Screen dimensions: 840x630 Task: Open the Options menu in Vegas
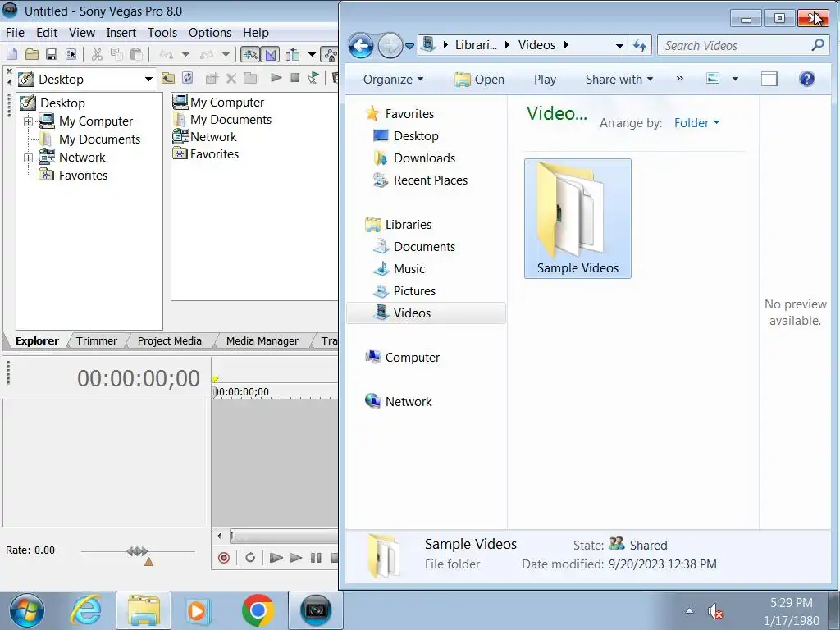click(x=209, y=33)
